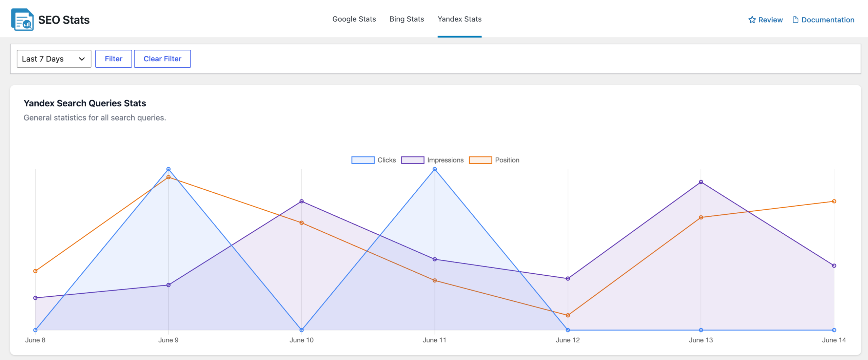Click the Review star icon
Screen dimensions: 868x360
coord(752,20)
